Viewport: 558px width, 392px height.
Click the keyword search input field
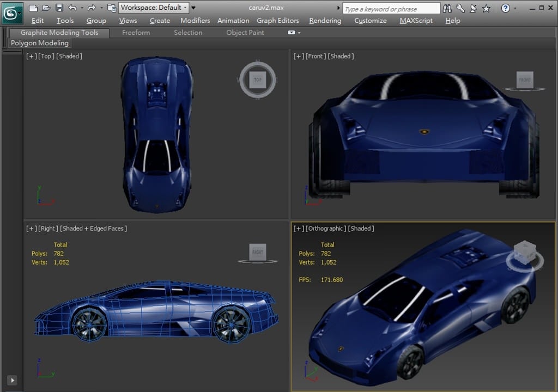(391, 9)
